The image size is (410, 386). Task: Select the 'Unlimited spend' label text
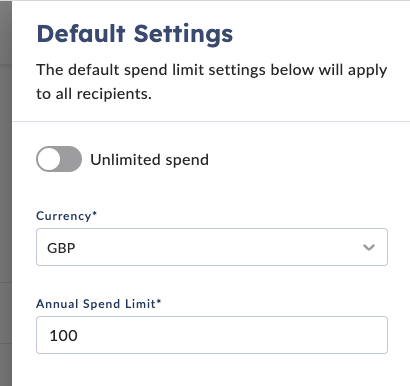click(x=149, y=160)
